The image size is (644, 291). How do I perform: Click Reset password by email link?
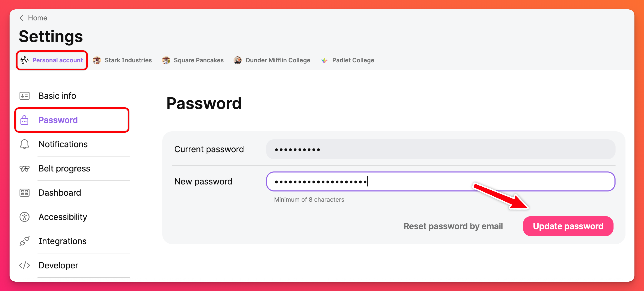coord(453,226)
